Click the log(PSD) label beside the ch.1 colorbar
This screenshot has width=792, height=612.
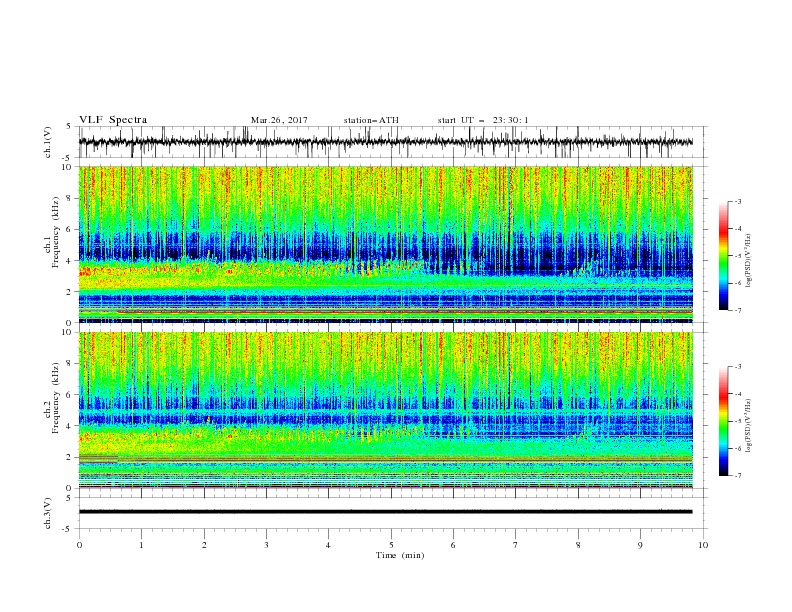click(x=749, y=261)
